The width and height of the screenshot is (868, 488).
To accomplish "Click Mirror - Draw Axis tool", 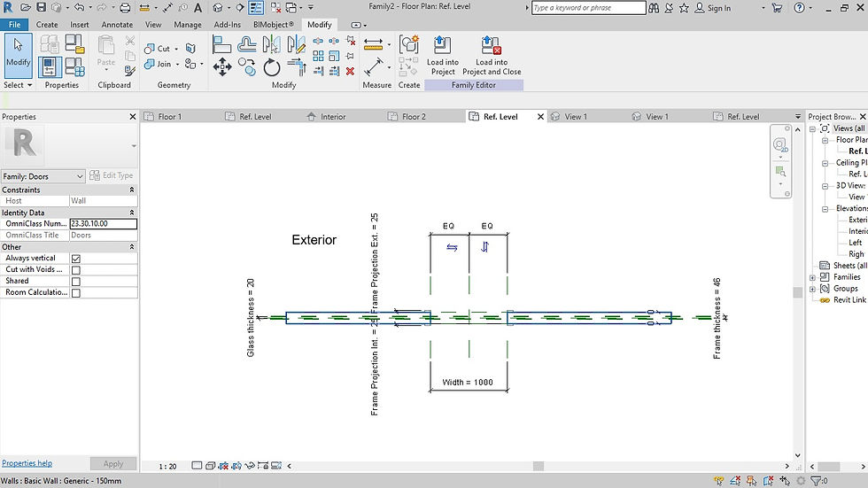I will click(297, 44).
